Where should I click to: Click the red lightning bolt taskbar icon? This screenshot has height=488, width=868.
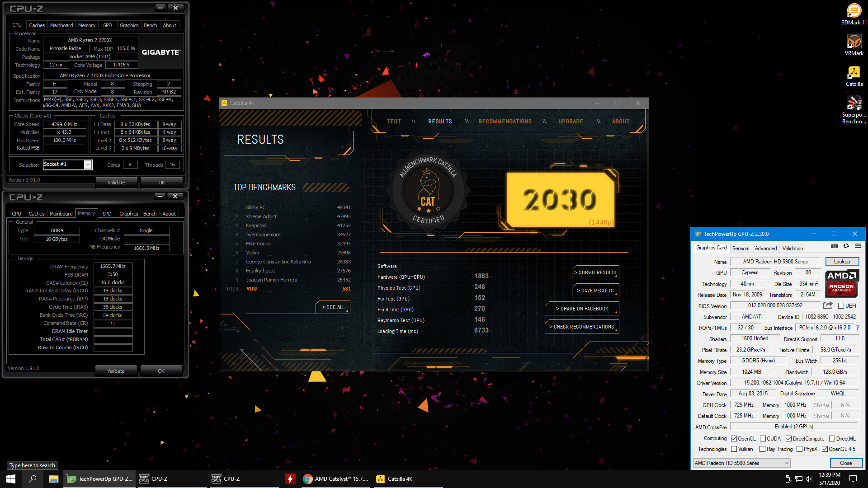[290, 479]
